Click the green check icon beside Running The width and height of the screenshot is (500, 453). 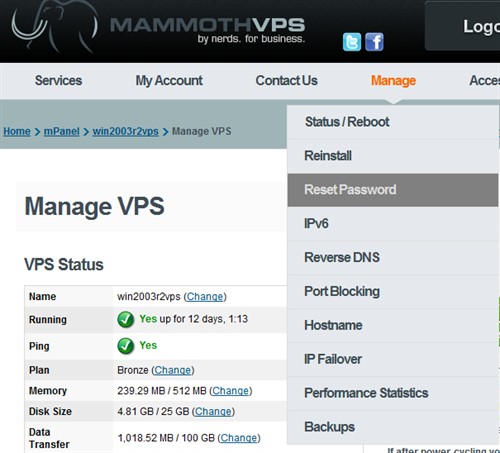pyautogui.click(x=126, y=319)
